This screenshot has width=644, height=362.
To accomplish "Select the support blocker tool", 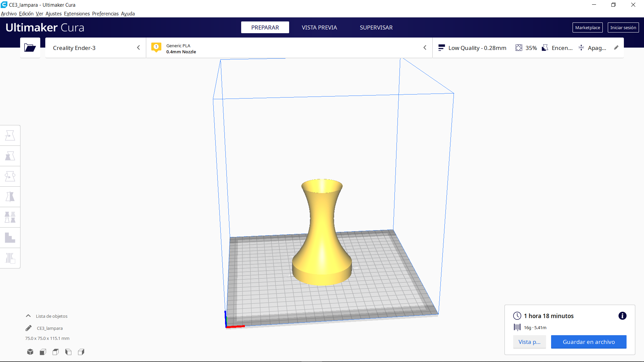I will coord(10,238).
